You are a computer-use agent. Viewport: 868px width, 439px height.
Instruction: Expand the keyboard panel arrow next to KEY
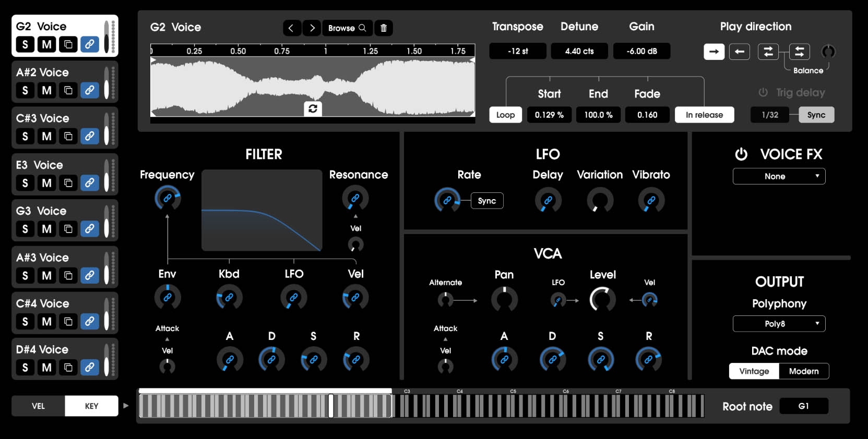pos(126,406)
